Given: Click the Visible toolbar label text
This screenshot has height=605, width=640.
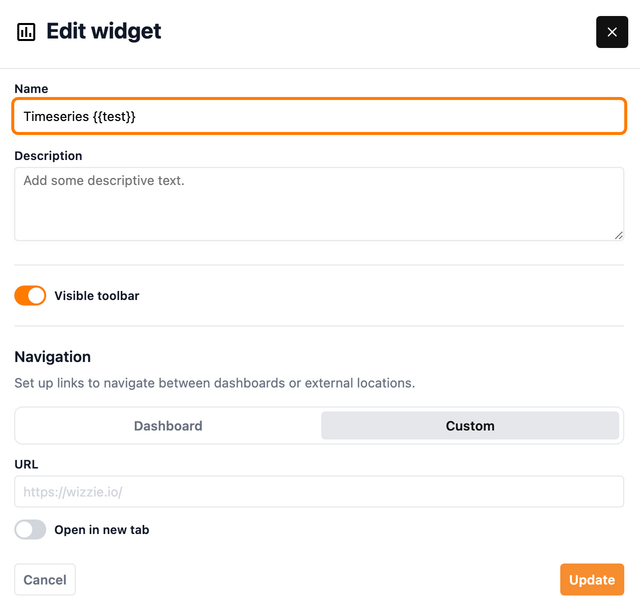Looking at the screenshot, I should pyautogui.click(x=97, y=296).
